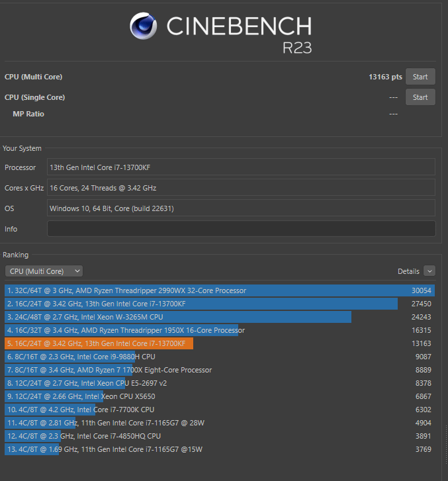Image resolution: width=448 pixels, height=481 pixels.
Task: Click the CPU (Single Core) label
Action: coord(34,97)
